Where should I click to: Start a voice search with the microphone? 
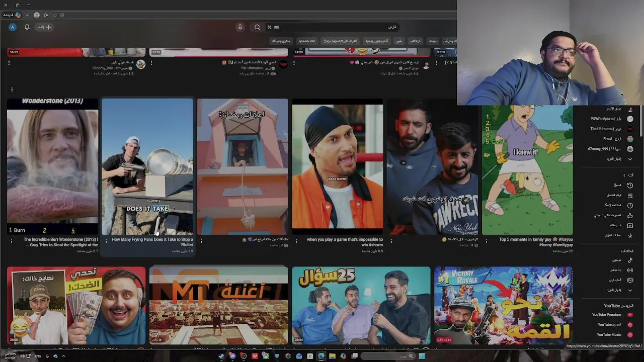[240, 27]
